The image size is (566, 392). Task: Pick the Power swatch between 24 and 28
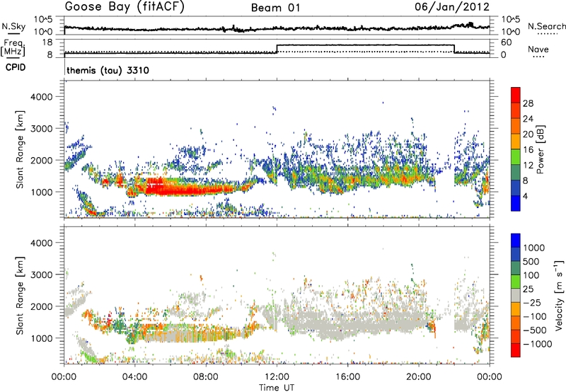516,110
